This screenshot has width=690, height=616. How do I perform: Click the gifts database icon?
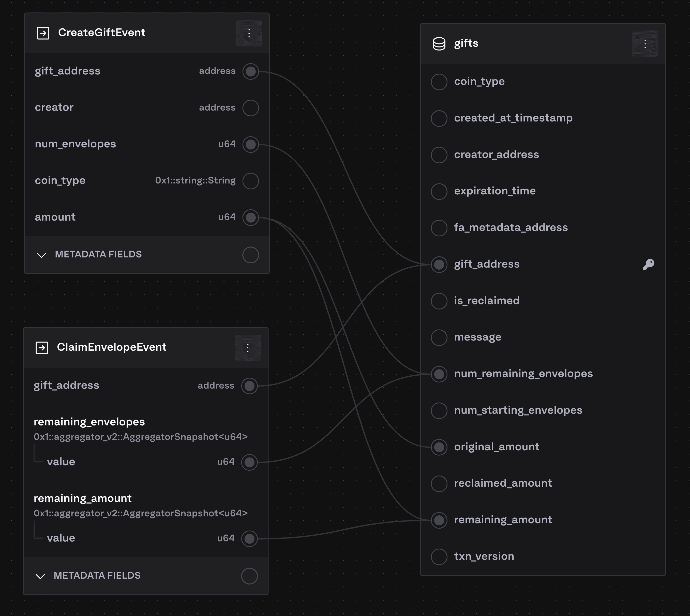pyautogui.click(x=439, y=44)
